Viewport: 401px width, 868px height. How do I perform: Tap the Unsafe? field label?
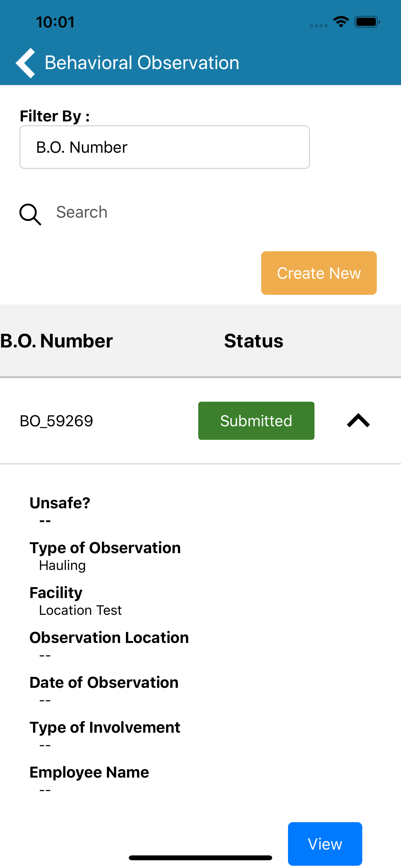click(60, 503)
